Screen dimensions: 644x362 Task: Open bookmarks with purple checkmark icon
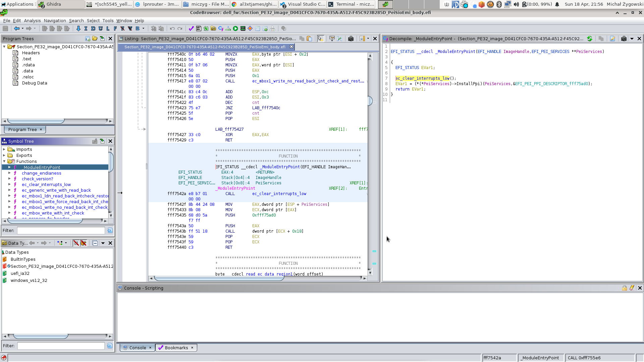click(191, 28)
